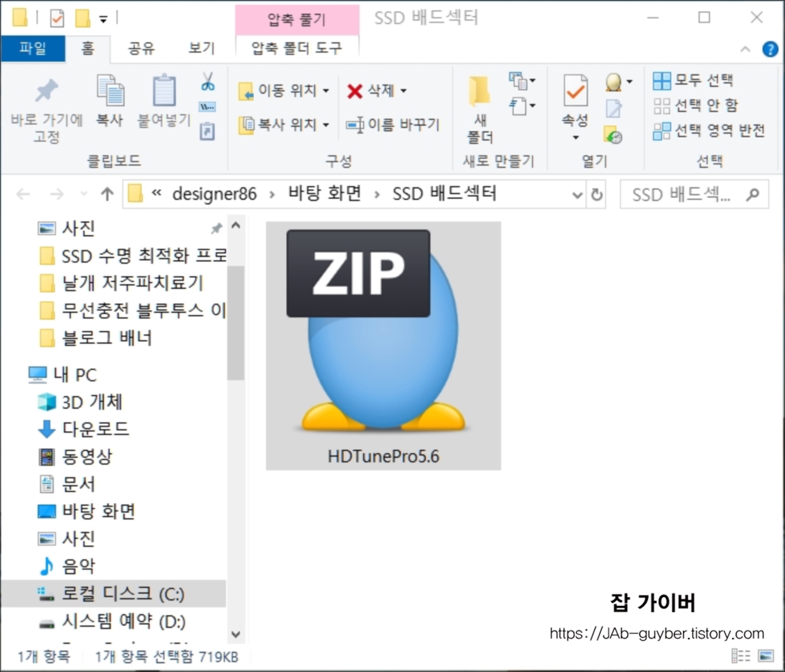Click the Forward navigation arrow
The height and width of the screenshot is (672, 785).
click(x=57, y=194)
